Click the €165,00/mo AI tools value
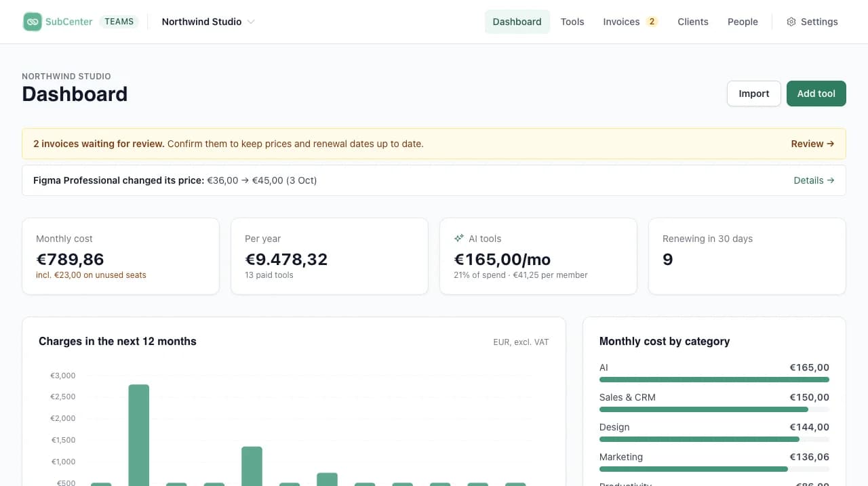The height and width of the screenshot is (486, 868). tap(502, 260)
